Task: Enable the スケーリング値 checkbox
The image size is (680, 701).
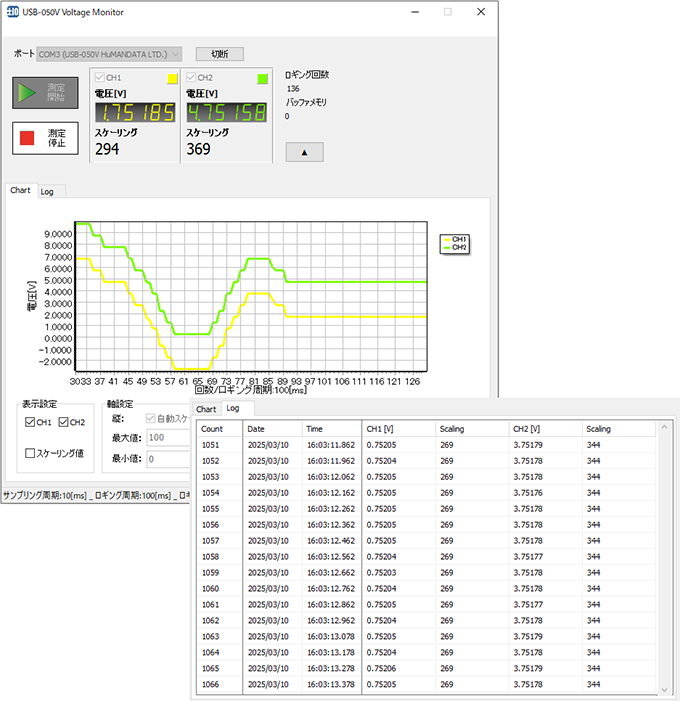Action: (30, 453)
